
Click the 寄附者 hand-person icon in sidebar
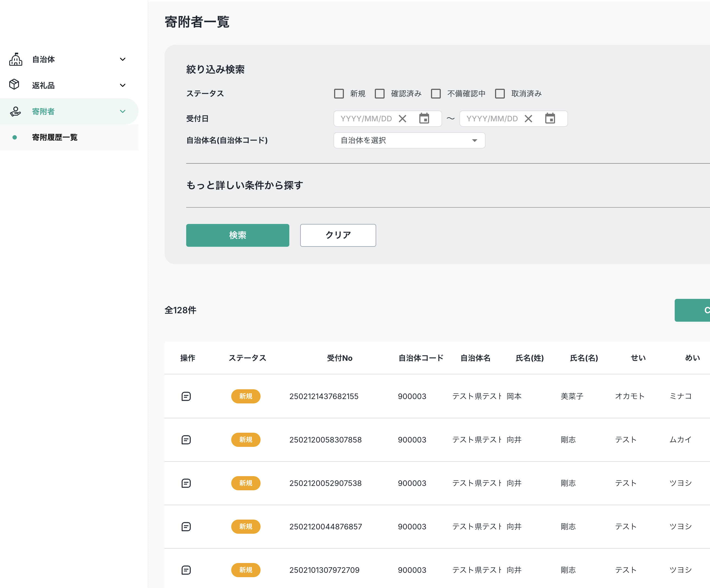15,111
